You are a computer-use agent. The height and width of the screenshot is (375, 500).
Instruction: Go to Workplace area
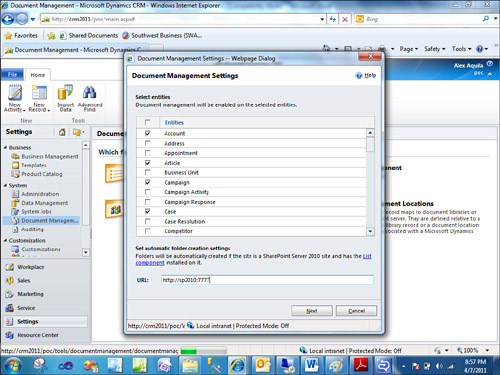30,267
